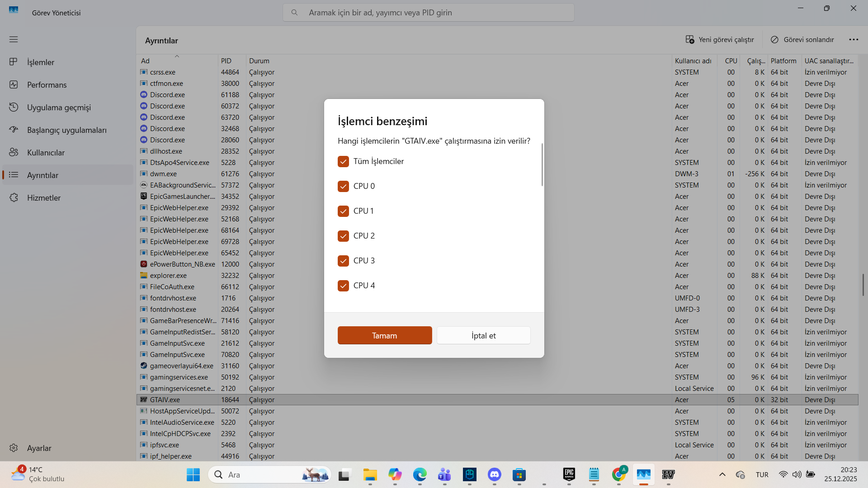This screenshot has height=488, width=868.
Task: Open Ayarlar settings
Action: click(x=68, y=448)
